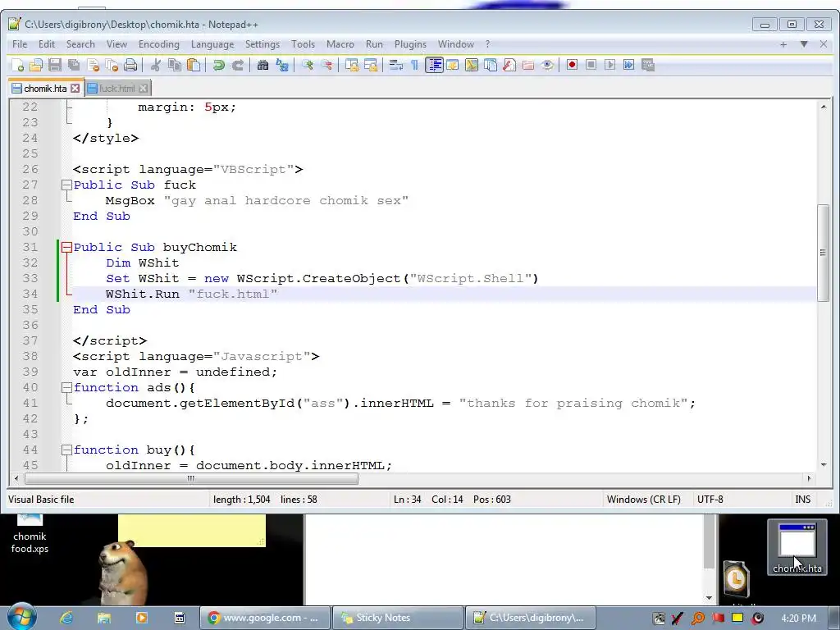Toggle the Indent guide toolbar button

pyautogui.click(x=434, y=66)
